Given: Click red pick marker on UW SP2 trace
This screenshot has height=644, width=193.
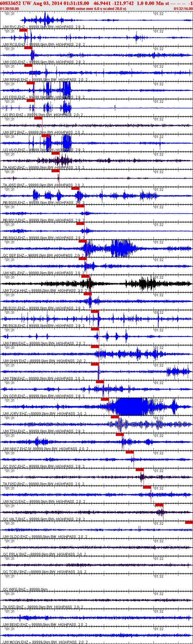Looking at the screenshot, I should coord(38,118).
